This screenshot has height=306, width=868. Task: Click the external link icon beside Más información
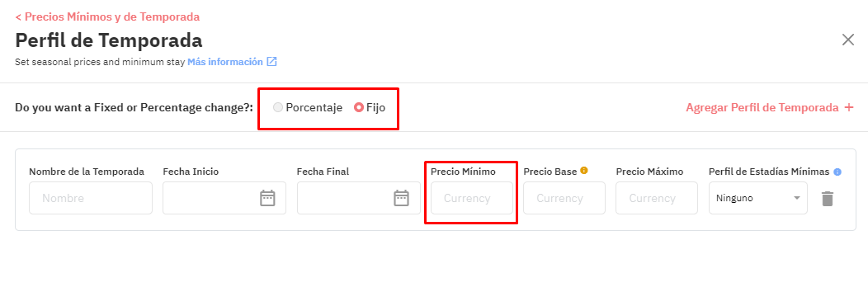click(x=271, y=61)
